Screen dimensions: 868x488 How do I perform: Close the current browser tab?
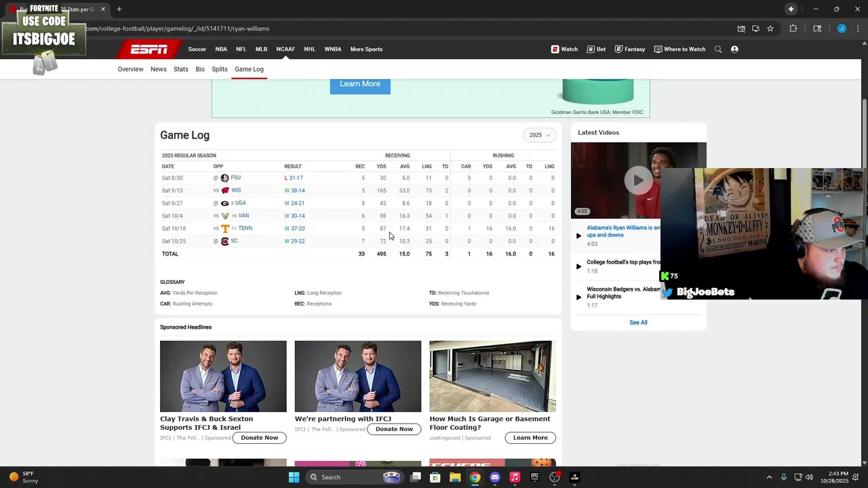pos(103,9)
